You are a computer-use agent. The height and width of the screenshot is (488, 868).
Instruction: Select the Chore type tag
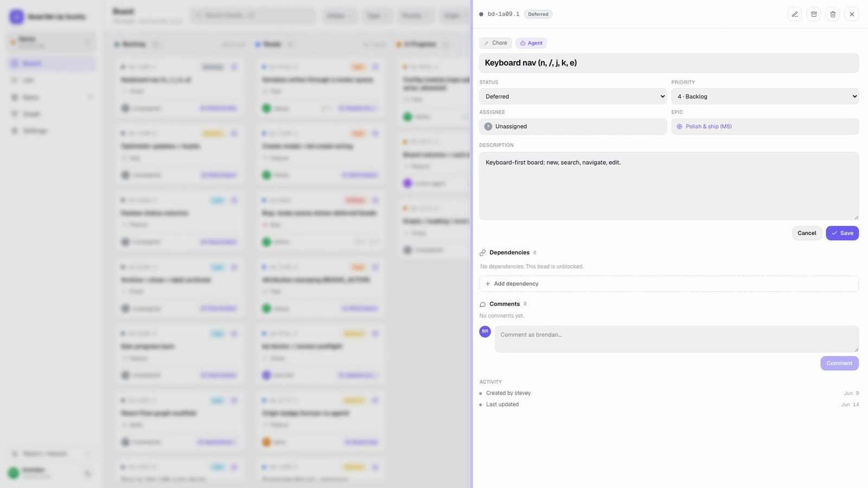click(495, 43)
